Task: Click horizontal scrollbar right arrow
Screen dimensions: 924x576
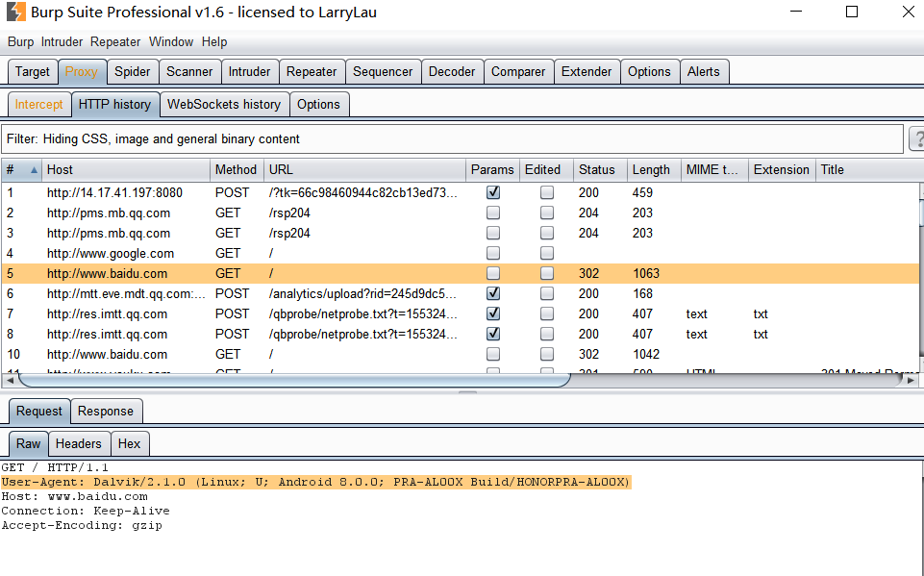Action: pos(912,380)
